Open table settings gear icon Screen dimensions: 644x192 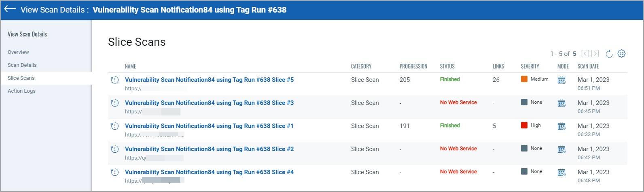[622, 53]
